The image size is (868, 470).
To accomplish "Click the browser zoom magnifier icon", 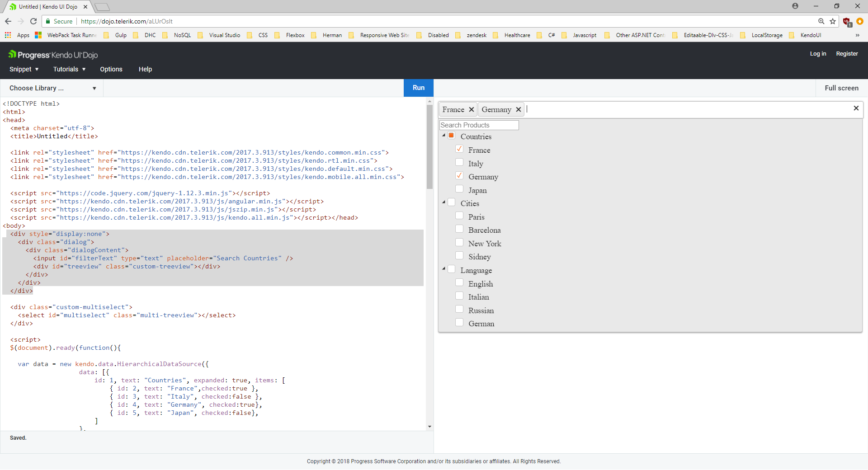I will pos(821,21).
